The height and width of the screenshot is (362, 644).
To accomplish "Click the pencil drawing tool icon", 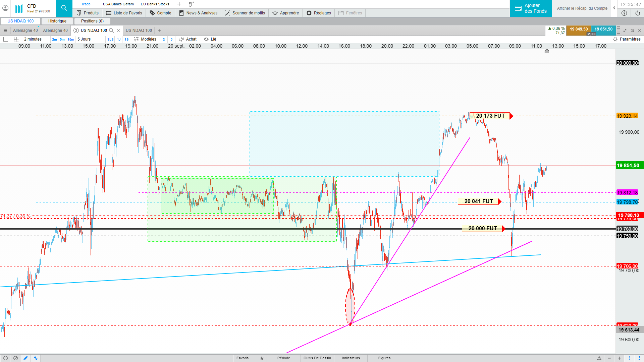I will coord(25,358).
